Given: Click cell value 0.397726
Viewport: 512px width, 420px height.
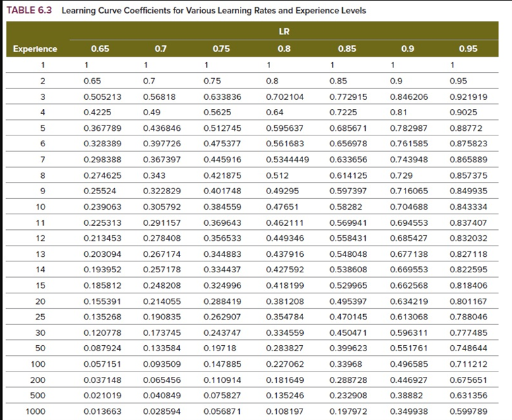Looking at the screenshot, I should click(162, 144).
